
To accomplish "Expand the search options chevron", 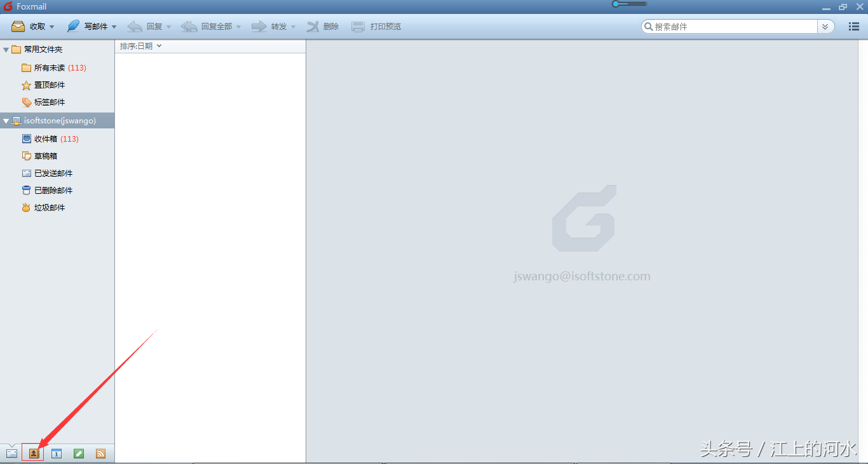I will pyautogui.click(x=825, y=27).
